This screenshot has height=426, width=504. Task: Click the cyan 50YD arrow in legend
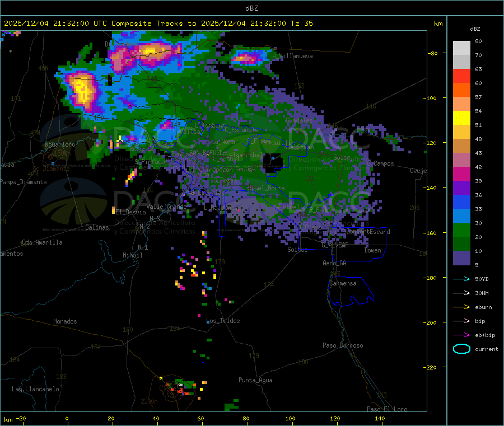point(461,279)
